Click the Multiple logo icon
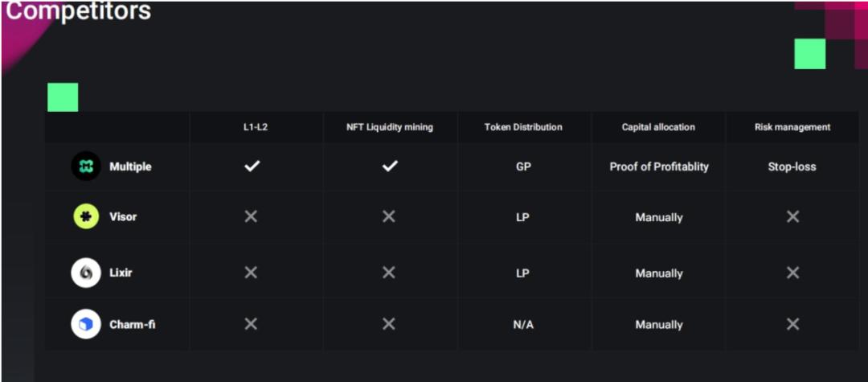 click(86, 166)
